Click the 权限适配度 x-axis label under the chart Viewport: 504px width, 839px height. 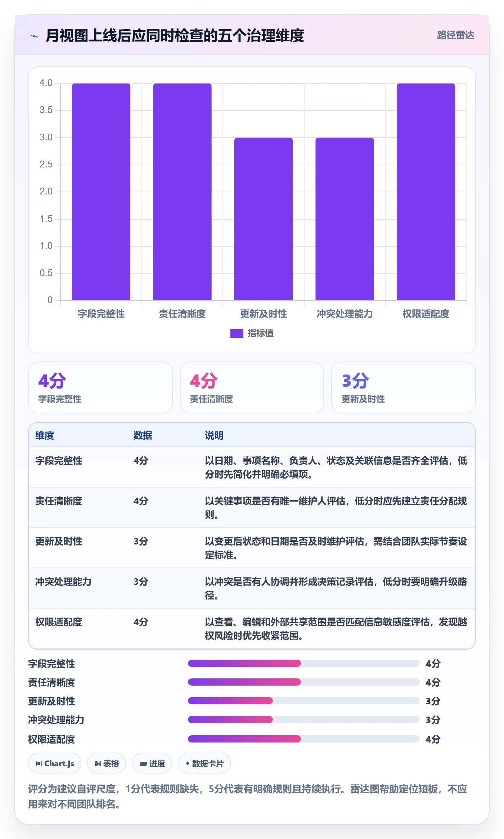tap(426, 314)
